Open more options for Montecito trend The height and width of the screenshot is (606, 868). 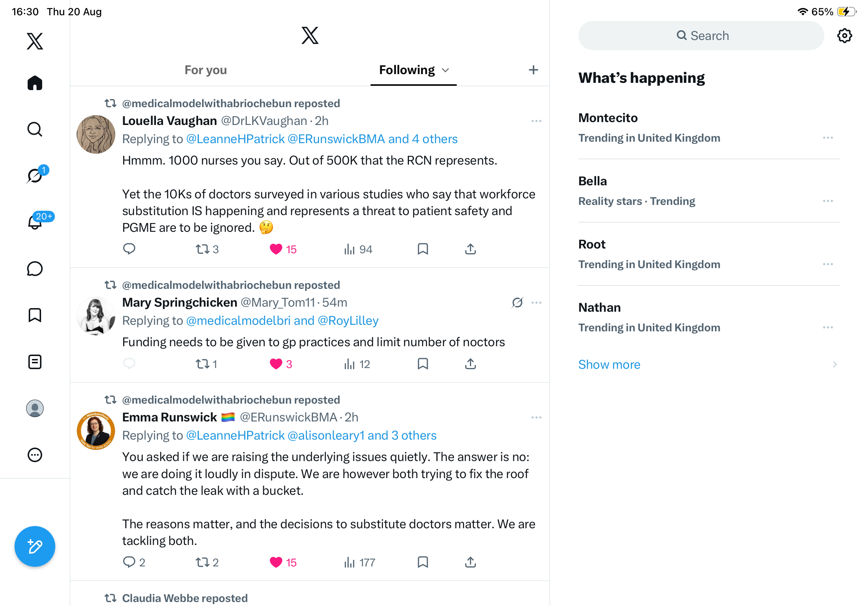click(828, 138)
